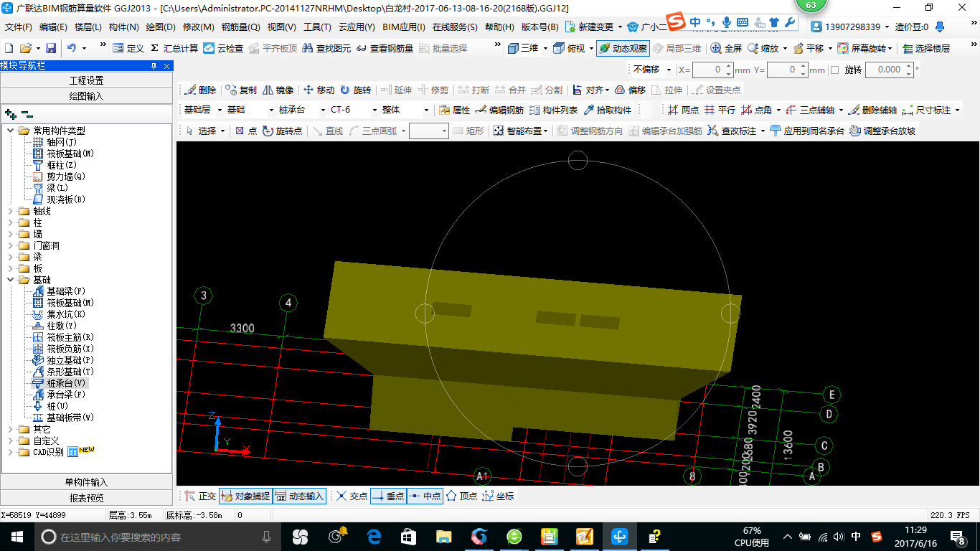Open 报表预览 report preview

coord(86,498)
